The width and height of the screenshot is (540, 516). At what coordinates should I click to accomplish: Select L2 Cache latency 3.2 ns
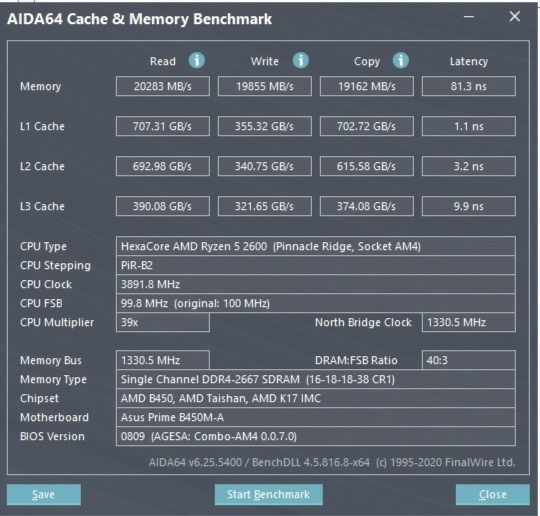click(469, 166)
